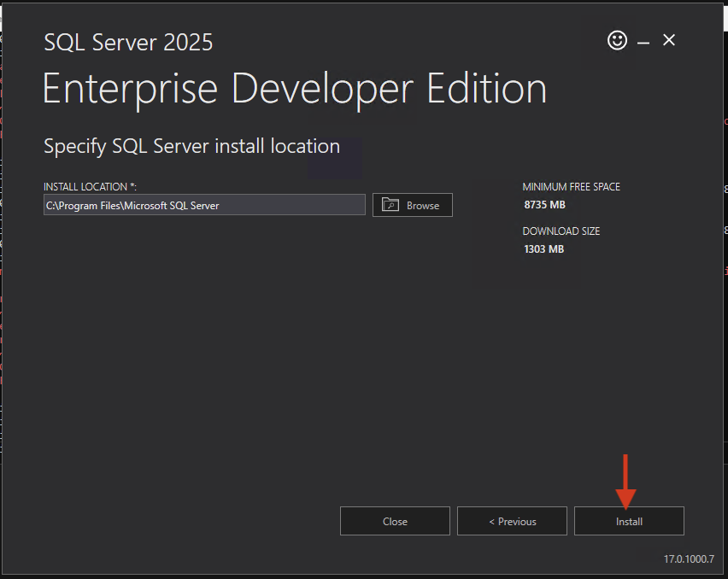Screen dimensions: 728x579
Task: Click the Close button at bottom
Action: coord(395,521)
